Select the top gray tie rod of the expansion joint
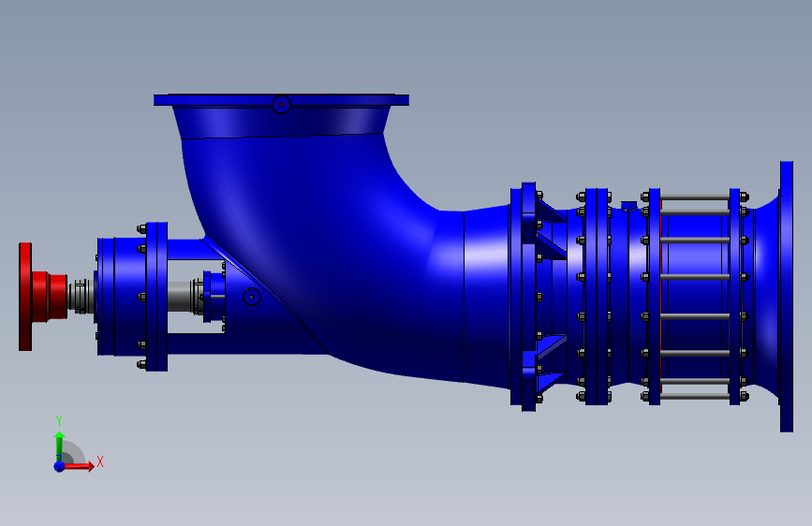The height and width of the screenshot is (526, 812). (695, 197)
